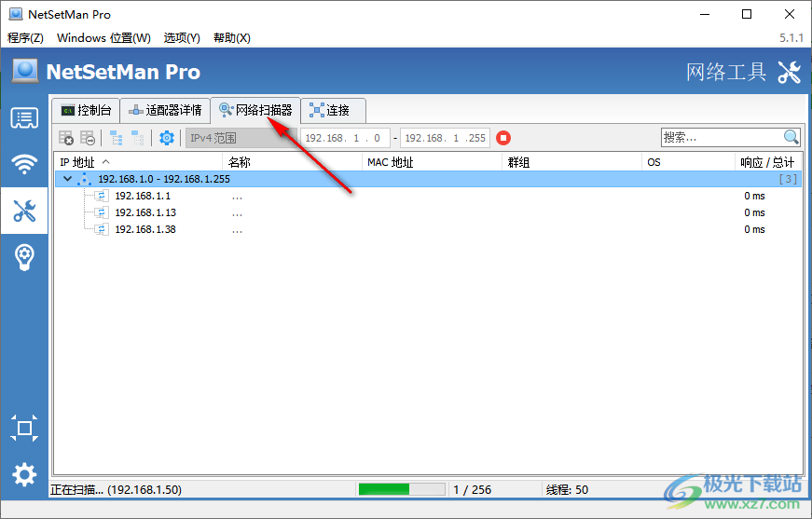Click the 网络工具 header text
812x519 pixels.
pyautogui.click(x=726, y=72)
